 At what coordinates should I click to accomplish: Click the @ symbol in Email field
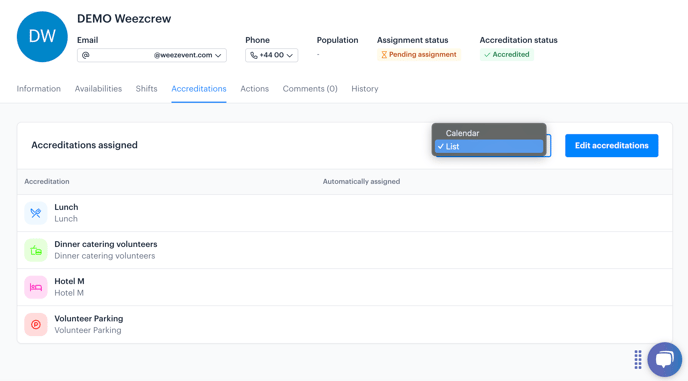coord(86,55)
